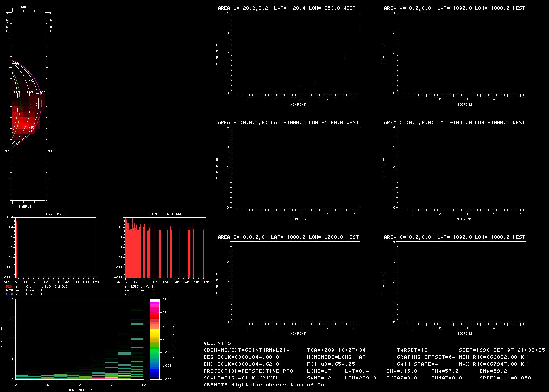549x392 pixels.
Task: Select the empty AREA 3 plot
Action: click(296, 282)
